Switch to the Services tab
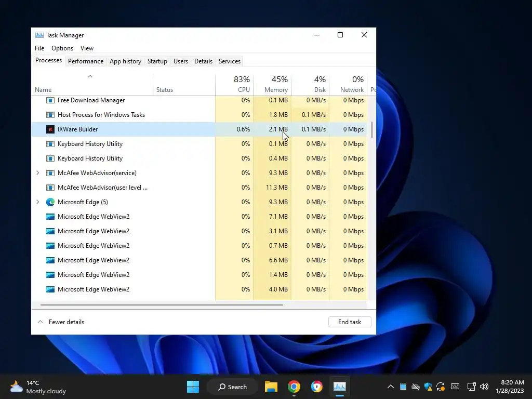Screen dimensions: 532x399 229,61
